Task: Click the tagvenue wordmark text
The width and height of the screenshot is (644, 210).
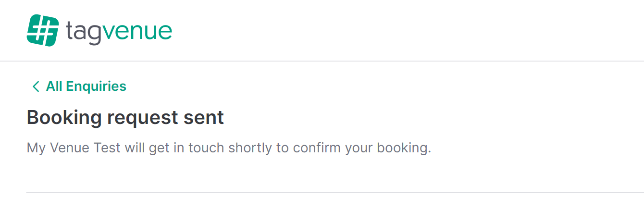Action: (119, 31)
